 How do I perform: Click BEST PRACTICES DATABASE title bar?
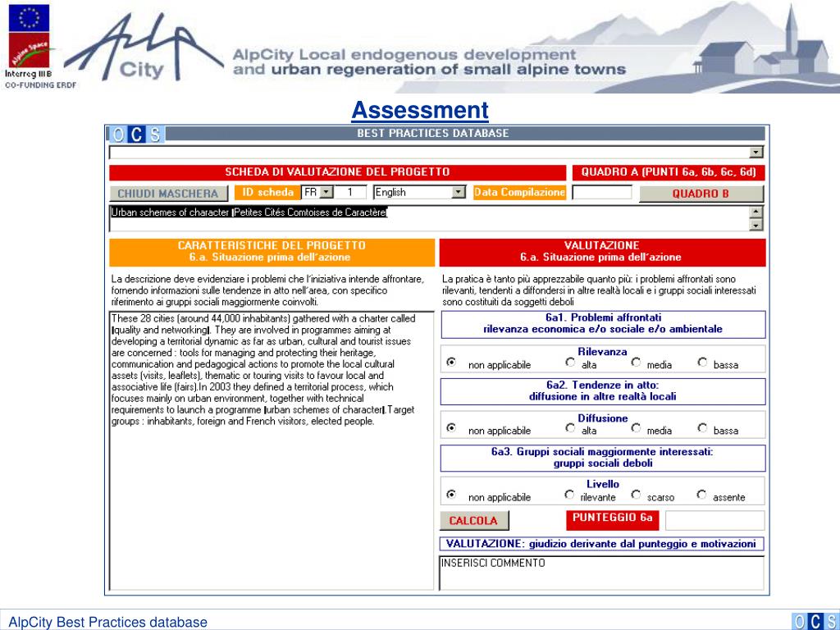tap(433, 134)
